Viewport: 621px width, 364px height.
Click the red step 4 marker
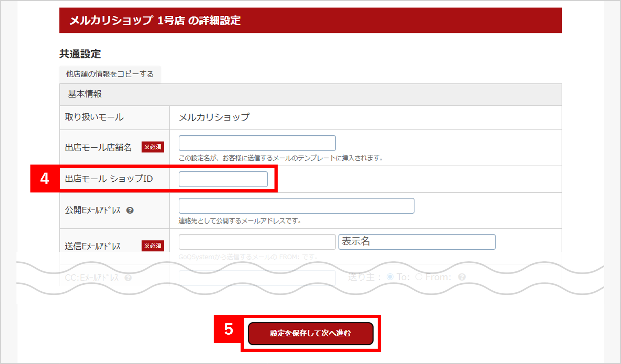click(x=45, y=179)
